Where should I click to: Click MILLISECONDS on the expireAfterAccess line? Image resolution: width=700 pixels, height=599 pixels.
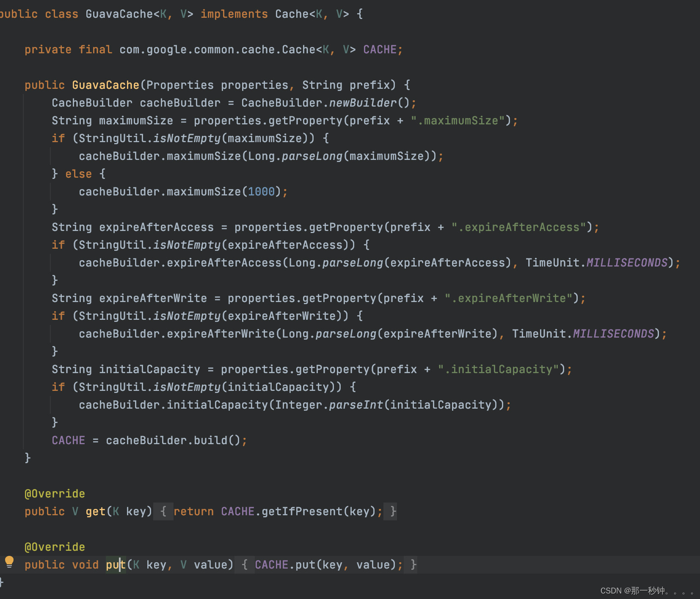pos(627,263)
